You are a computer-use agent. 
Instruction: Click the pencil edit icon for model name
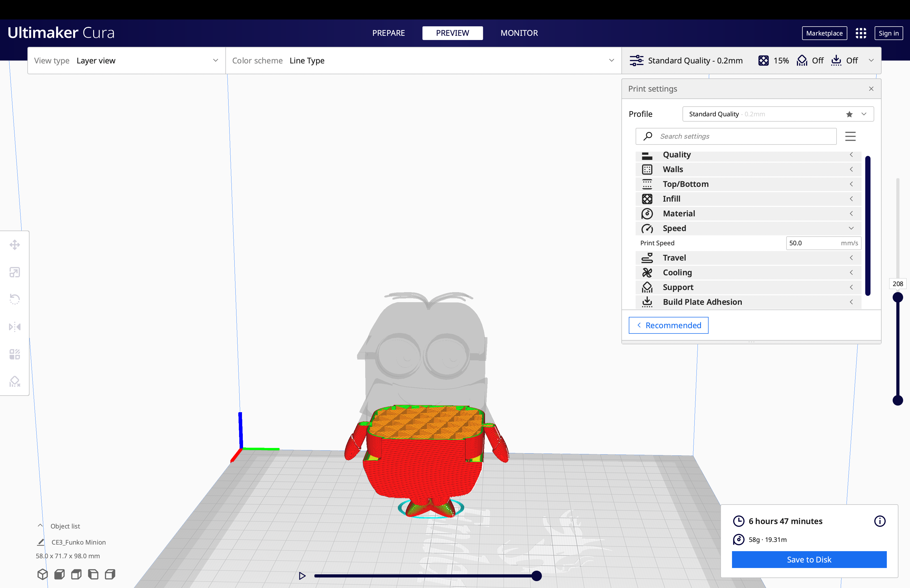(41, 542)
